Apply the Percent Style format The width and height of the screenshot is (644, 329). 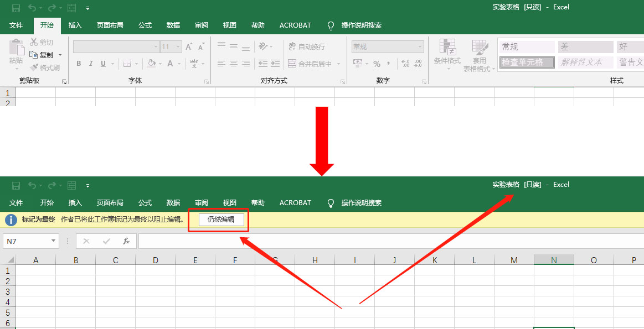coord(377,62)
